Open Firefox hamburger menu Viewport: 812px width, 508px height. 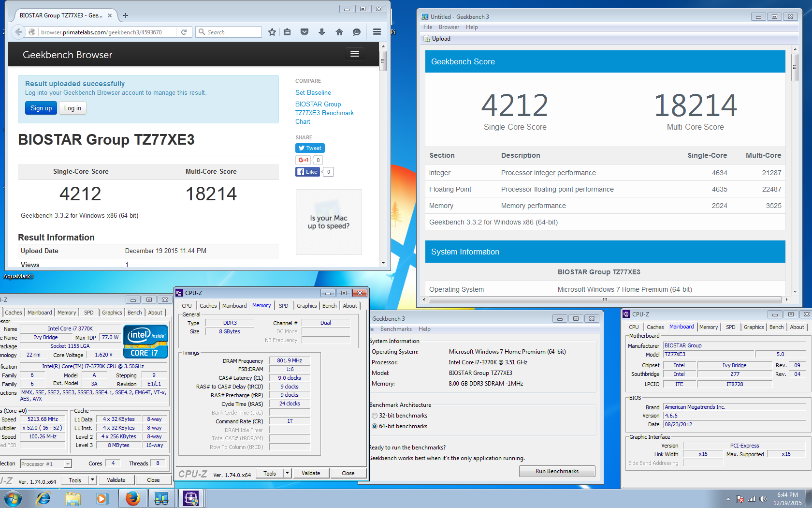377,32
